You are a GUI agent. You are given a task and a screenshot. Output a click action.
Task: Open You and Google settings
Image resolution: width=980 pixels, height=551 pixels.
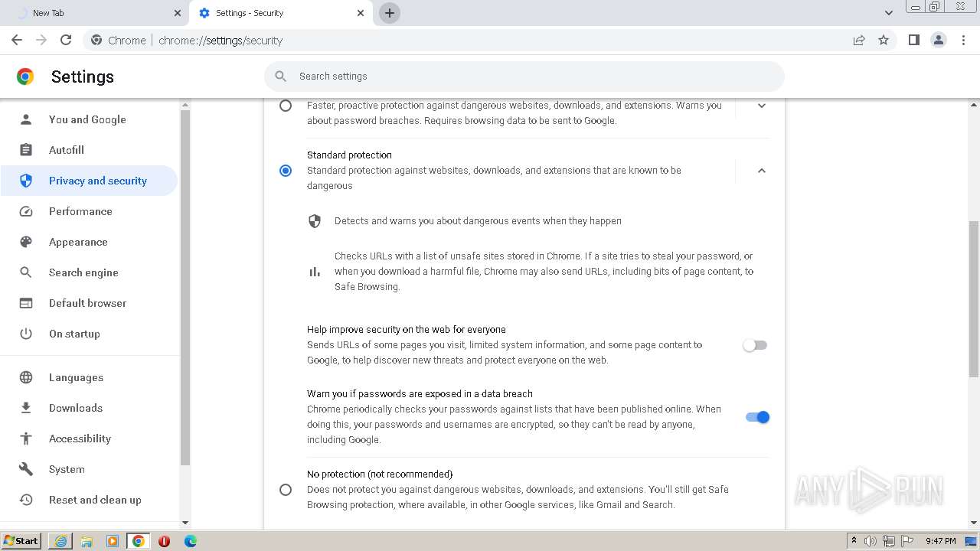89,119
